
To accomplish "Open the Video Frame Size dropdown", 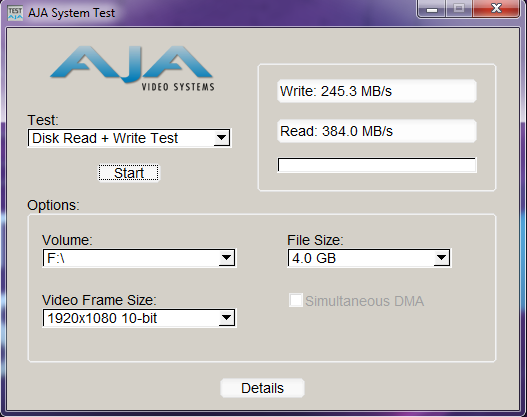I will click(139, 318).
